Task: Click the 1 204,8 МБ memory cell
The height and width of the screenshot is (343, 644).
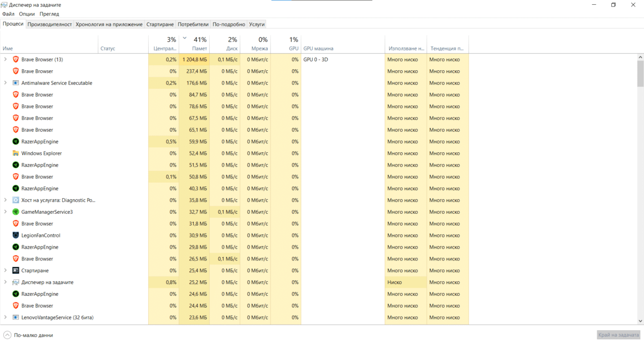Action: pos(194,59)
